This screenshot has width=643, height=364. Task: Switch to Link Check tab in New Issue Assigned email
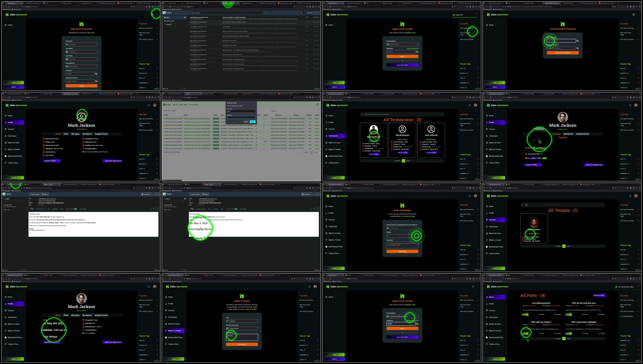coord(83,209)
